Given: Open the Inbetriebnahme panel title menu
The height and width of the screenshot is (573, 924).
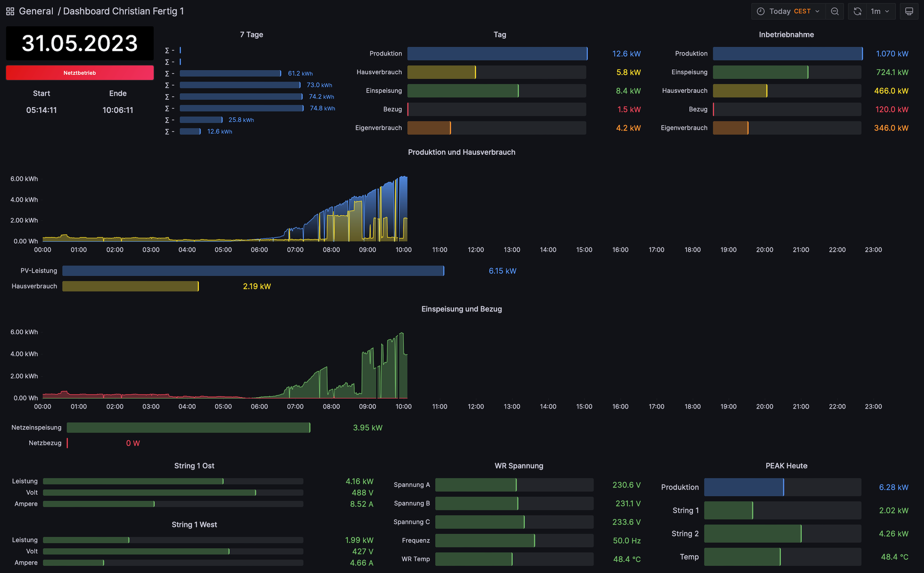Looking at the screenshot, I should pyautogui.click(x=786, y=35).
